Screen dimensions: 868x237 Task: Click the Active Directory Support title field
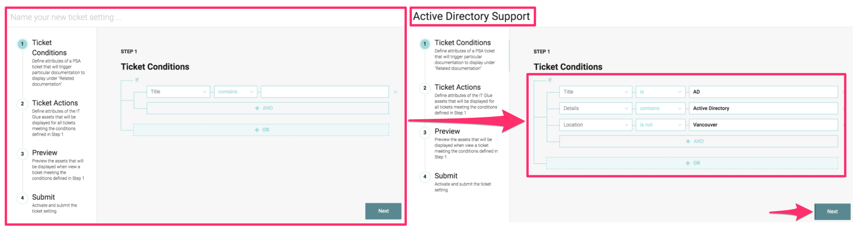pyautogui.click(x=472, y=16)
